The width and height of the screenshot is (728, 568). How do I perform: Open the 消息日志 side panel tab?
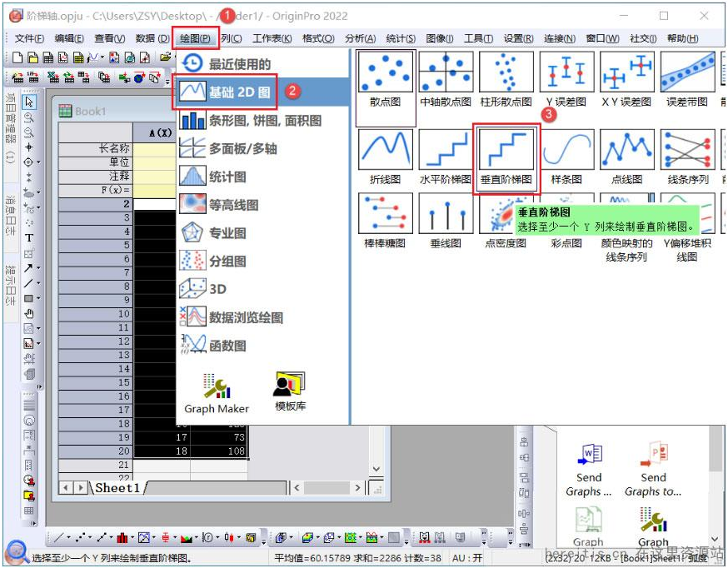10,216
